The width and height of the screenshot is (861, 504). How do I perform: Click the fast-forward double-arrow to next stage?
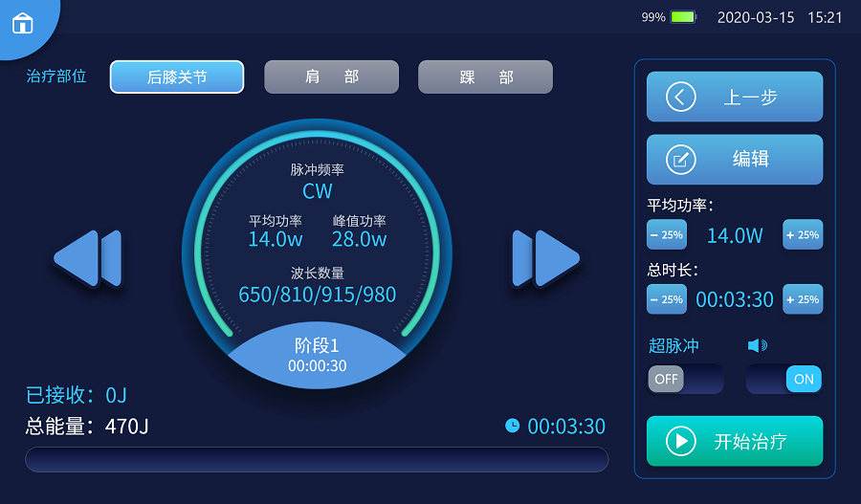(545, 258)
